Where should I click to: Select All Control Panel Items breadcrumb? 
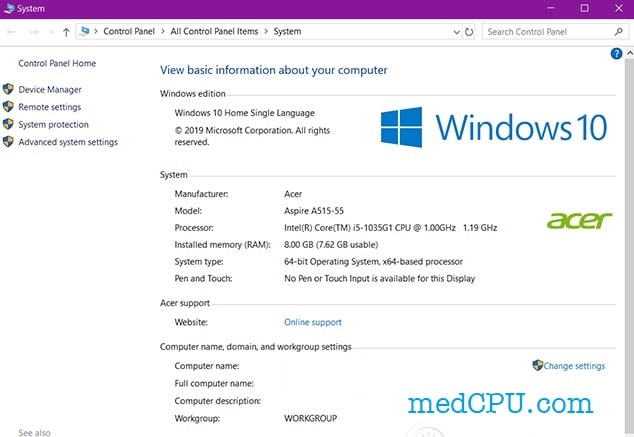click(x=214, y=32)
